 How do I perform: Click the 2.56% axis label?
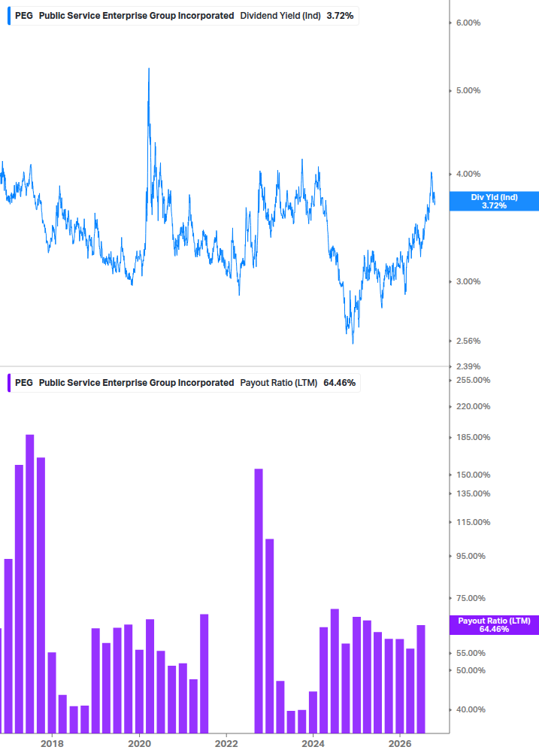tap(468, 341)
